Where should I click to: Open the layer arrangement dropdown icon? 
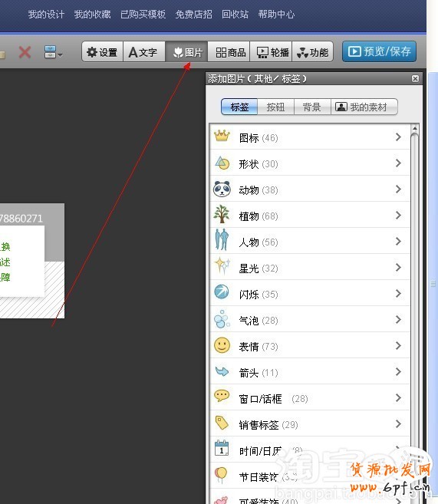pos(53,51)
